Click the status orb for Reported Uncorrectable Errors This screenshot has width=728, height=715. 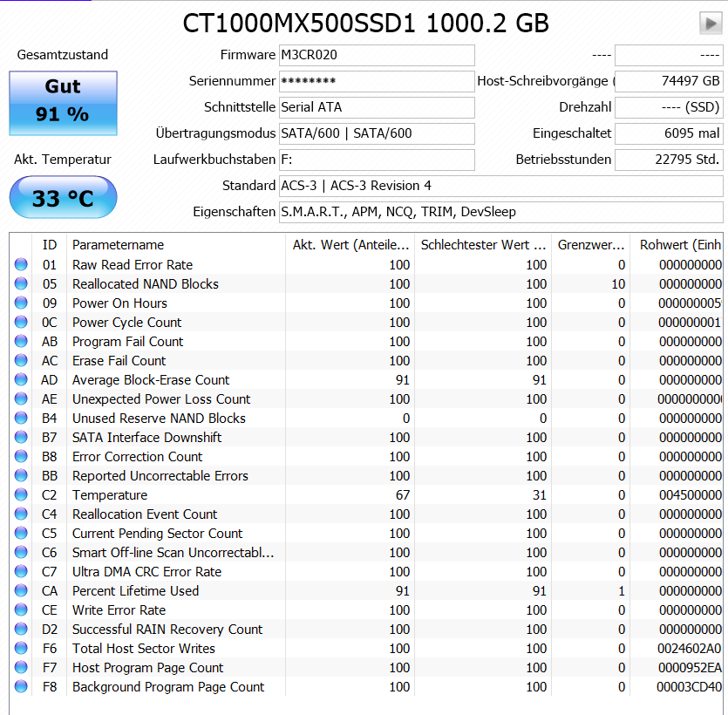click(x=21, y=476)
